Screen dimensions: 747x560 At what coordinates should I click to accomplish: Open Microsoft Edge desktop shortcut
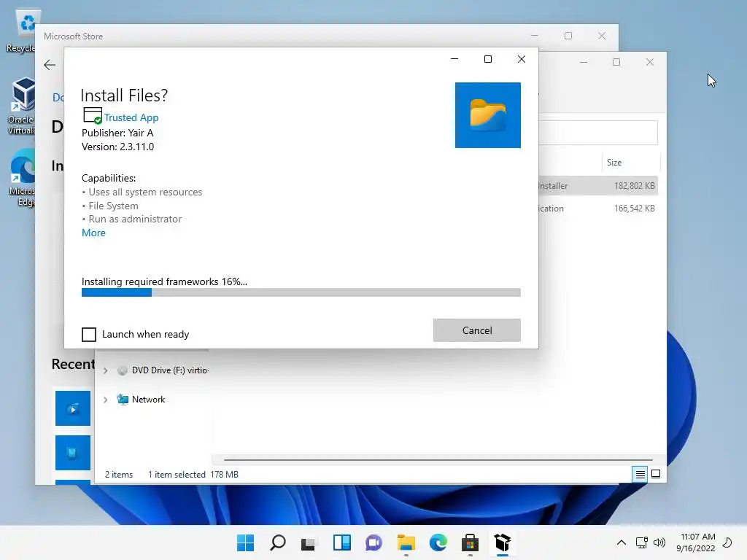click(21, 178)
